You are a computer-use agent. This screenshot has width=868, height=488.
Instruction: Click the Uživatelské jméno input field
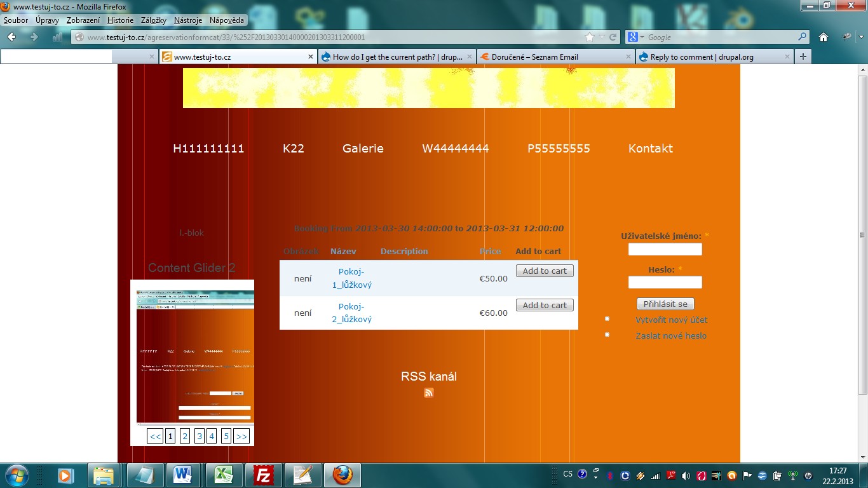click(x=665, y=249)
